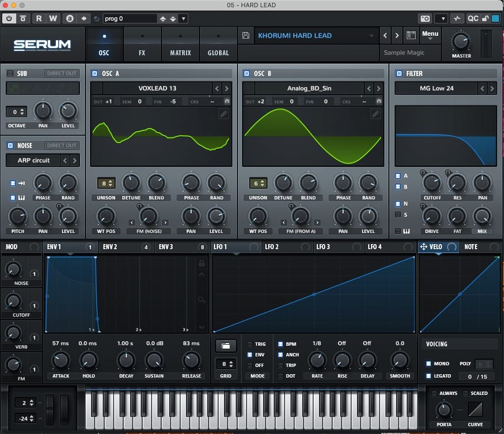Click the QC quick controls icon

coord(473,18)
